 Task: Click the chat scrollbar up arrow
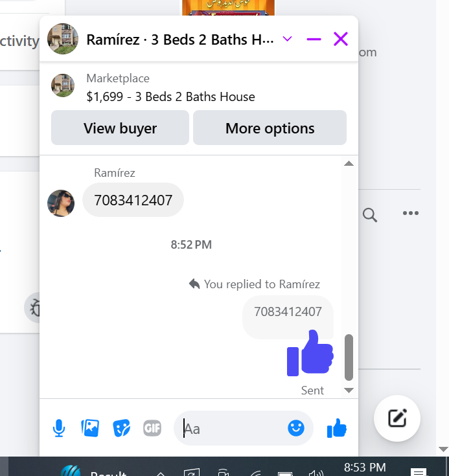point(349,164)
